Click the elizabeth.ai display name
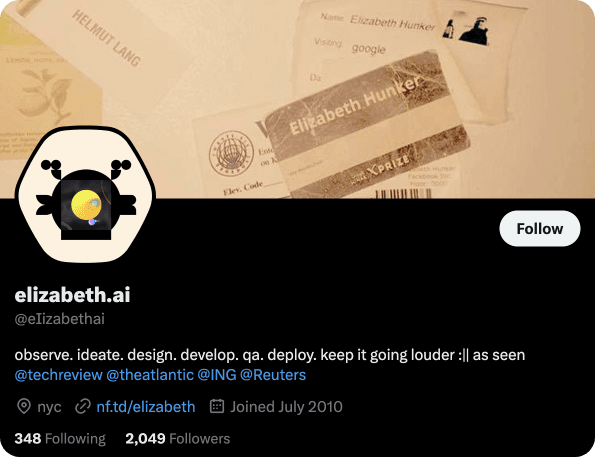The height and width of the screenshot is (457, 595). [x=72, y=295]
